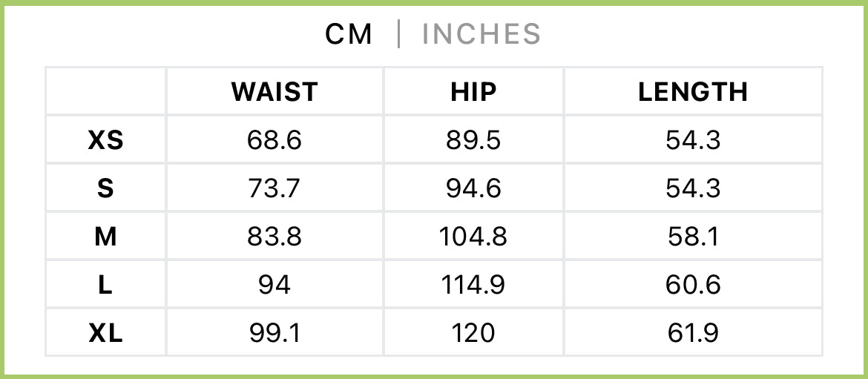Click the XS waist value 68.6
Screen dimensions: 868x379
274,140
